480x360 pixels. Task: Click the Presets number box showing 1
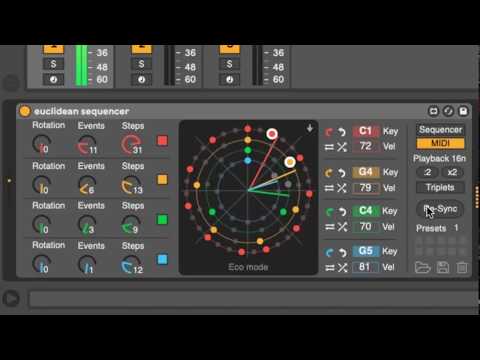click(456, 228)
